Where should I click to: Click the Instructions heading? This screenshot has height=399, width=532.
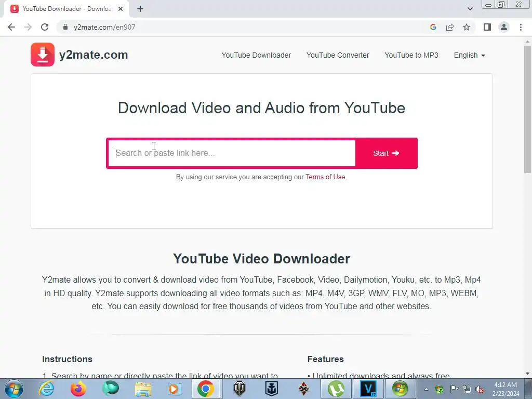[67, 359]
